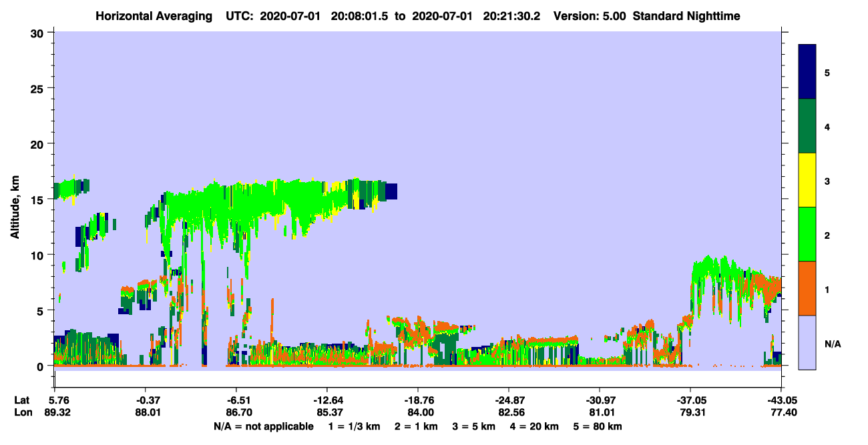Click latitude value -30.97
Viewport: 868px width, 445px height.
(600, 400)
